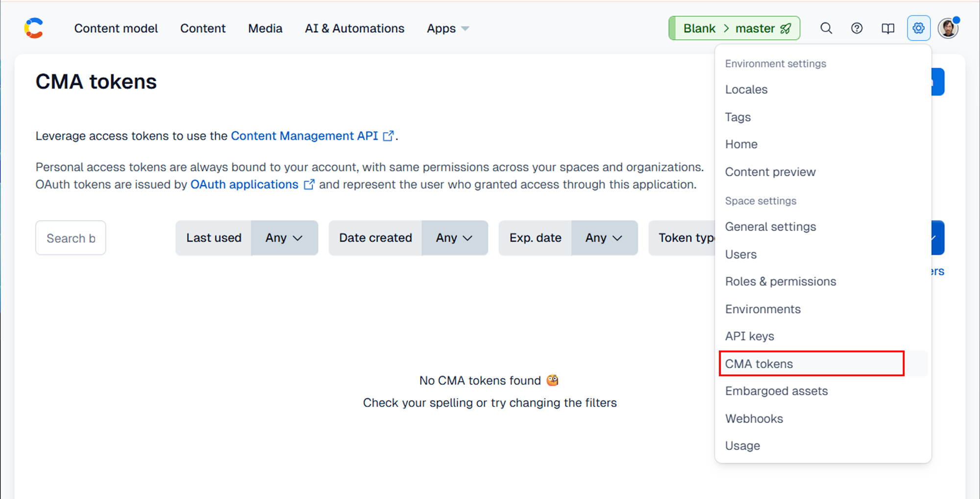Click the token search input field
This screenshot has height=499, width=980.
[x=71, y=238]
